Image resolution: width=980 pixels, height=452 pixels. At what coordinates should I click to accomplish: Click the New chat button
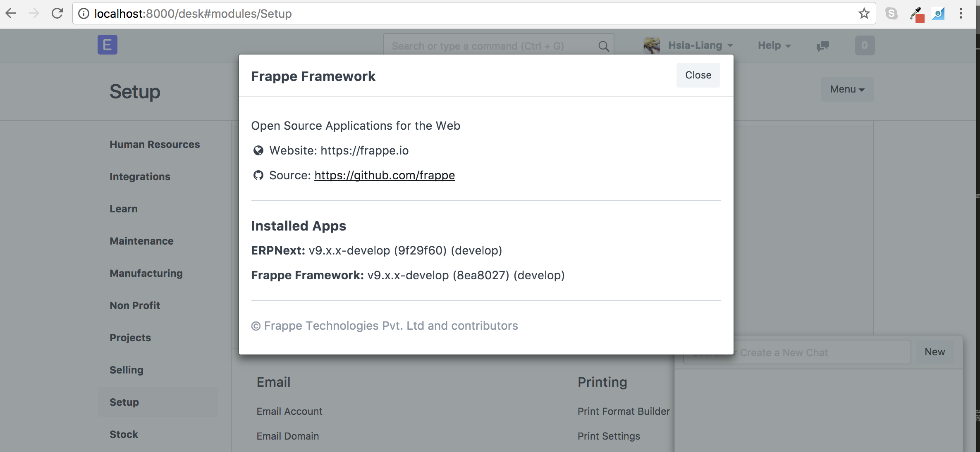pos(935,352)
